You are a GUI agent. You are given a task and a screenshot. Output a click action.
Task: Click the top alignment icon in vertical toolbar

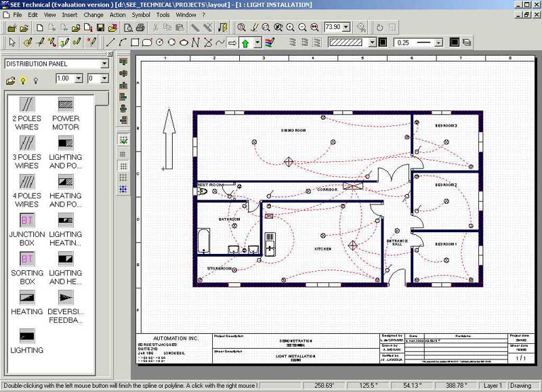(123, 62)
